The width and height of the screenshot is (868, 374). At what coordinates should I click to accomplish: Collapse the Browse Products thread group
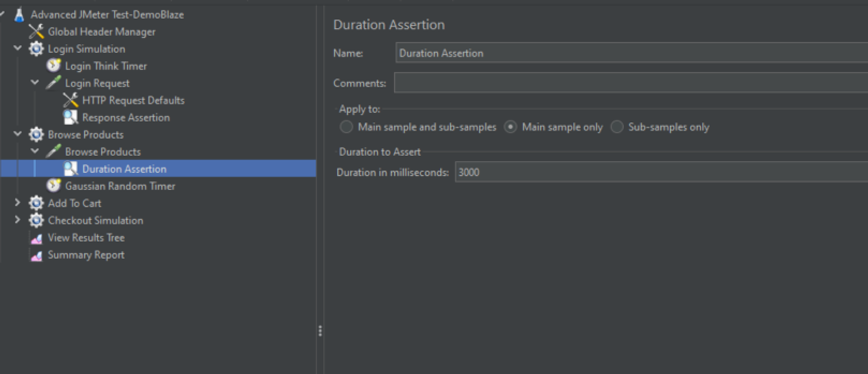pos(17,134)
